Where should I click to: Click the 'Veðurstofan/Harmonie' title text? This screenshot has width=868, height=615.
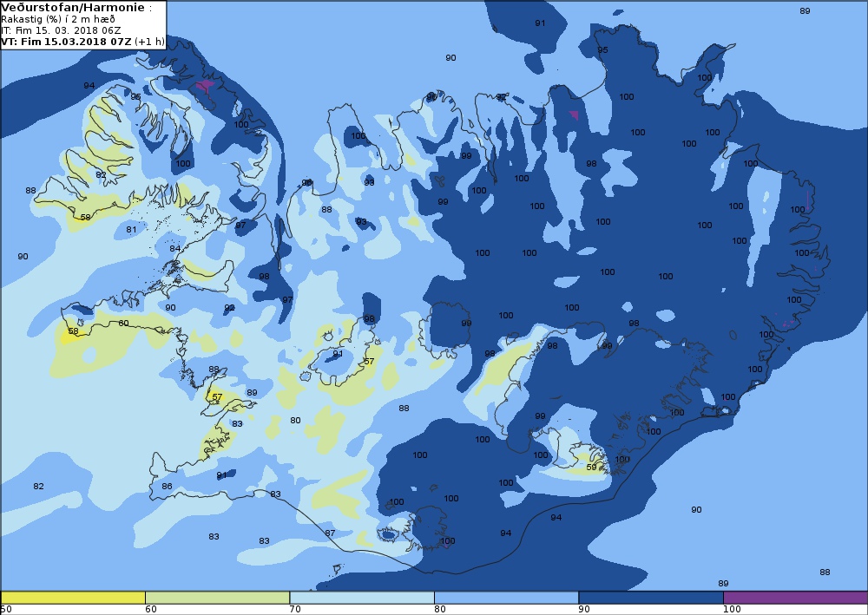pos(73,8)
